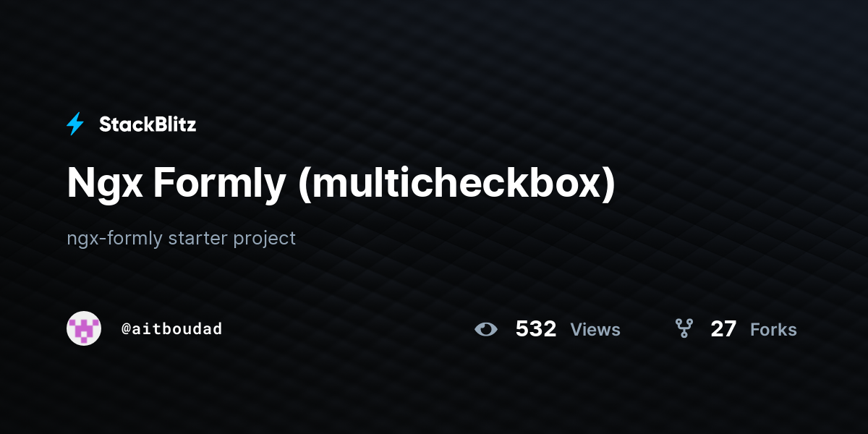This screenshot has height=434, width=868.
Task: Click the fork icon beside 27 Forks
Action: pos(684,329)
